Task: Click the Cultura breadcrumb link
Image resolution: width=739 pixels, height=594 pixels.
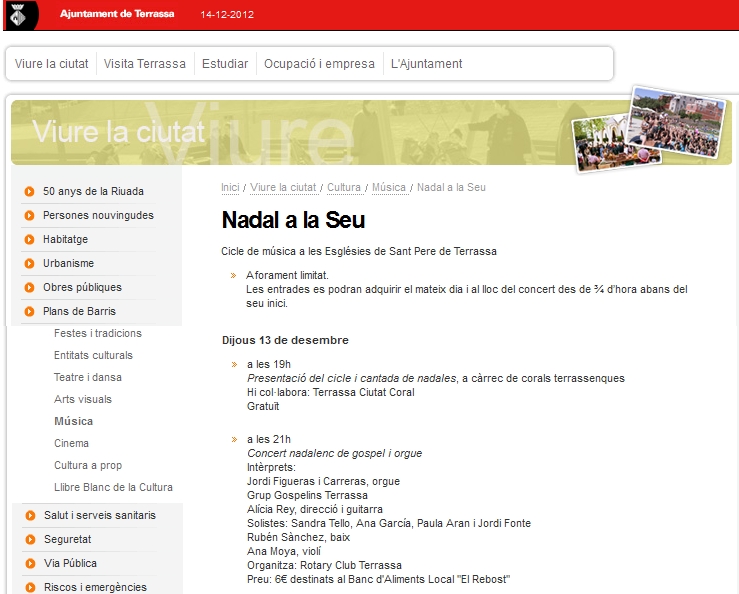Action: 344,187
